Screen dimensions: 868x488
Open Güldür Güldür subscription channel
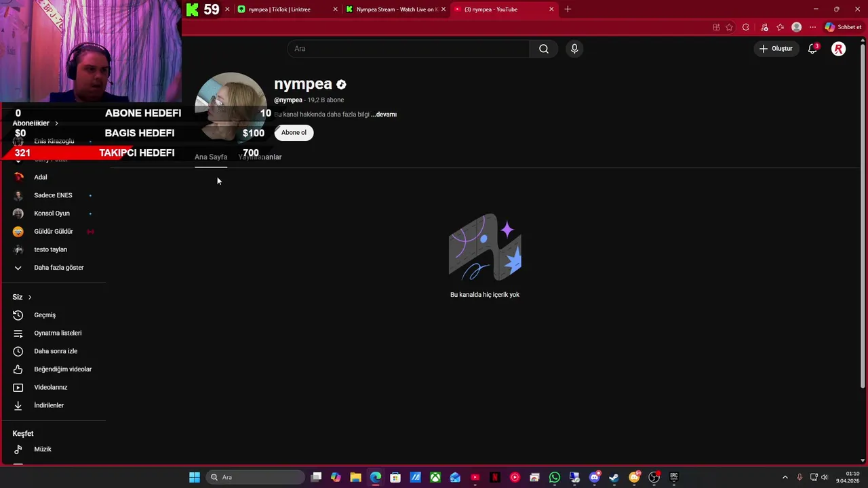point(53,232)
